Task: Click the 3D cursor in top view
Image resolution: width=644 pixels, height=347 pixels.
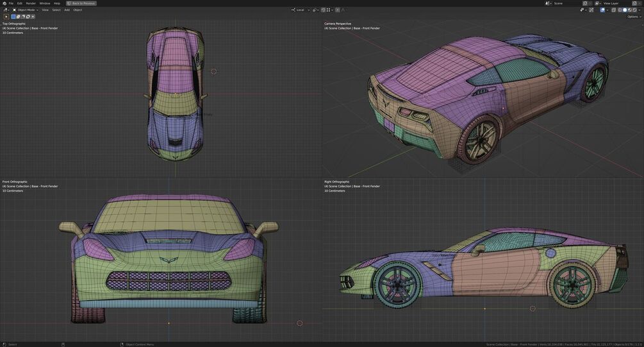Action: [213, 72]
